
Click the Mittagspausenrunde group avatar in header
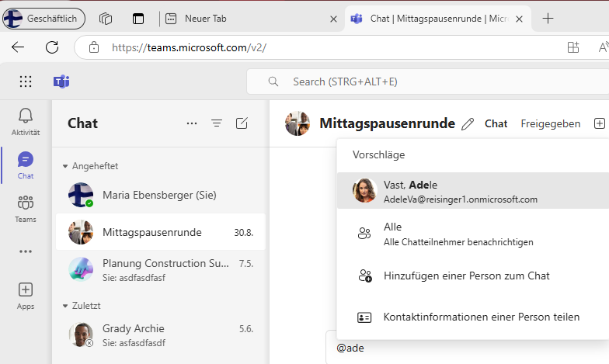coord(298,123)
